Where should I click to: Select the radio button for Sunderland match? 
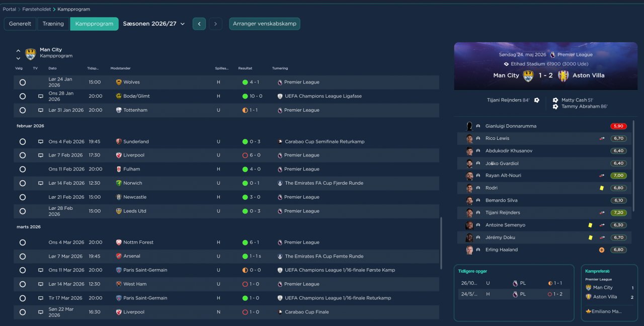coord(23,142)
